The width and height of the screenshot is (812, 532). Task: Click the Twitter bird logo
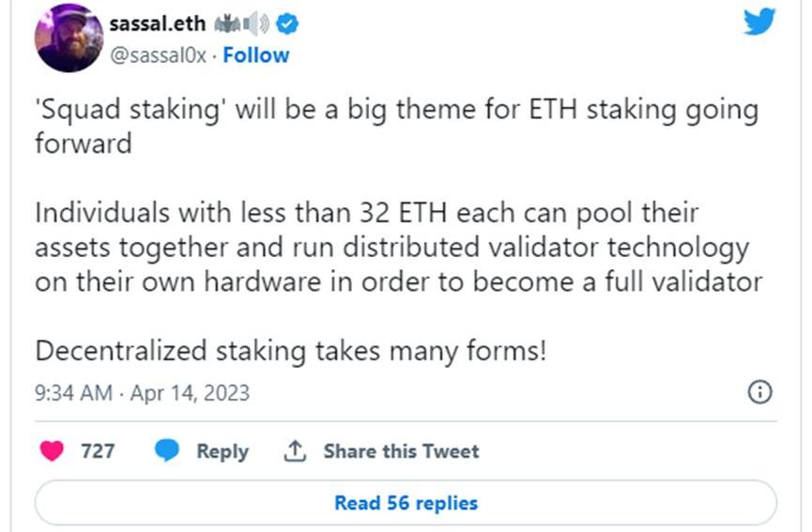pos(758,21)
